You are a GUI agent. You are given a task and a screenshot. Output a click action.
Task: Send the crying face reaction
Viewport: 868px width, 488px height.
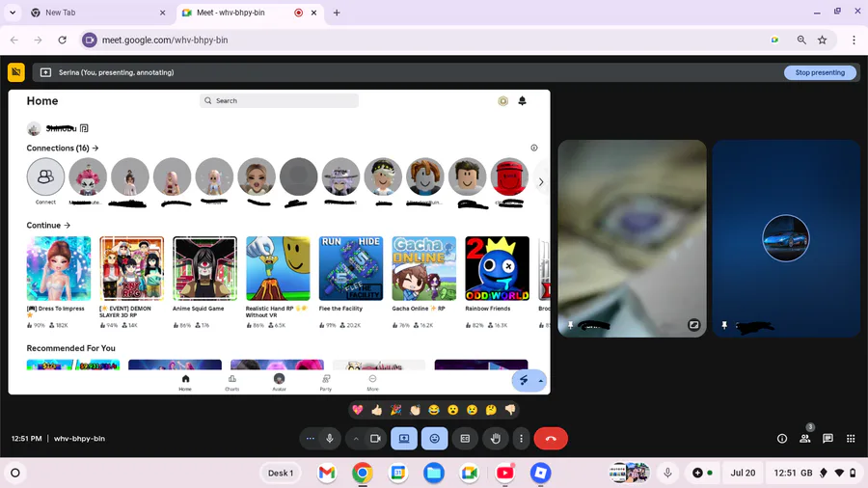pos(472,410)
